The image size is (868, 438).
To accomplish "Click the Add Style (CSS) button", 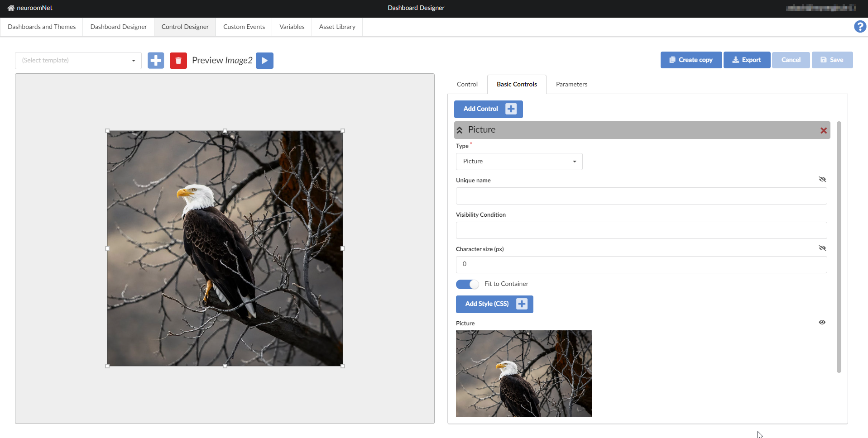I will coord(494,304).
